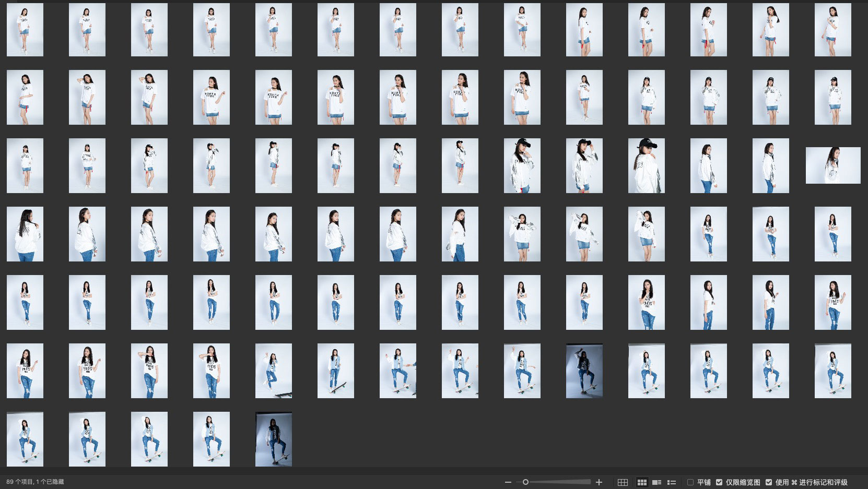Select the last thumbnail in the fifth row
Image resolution: width=868 pixels, height=489 pixels.
[x=832, y=302]
